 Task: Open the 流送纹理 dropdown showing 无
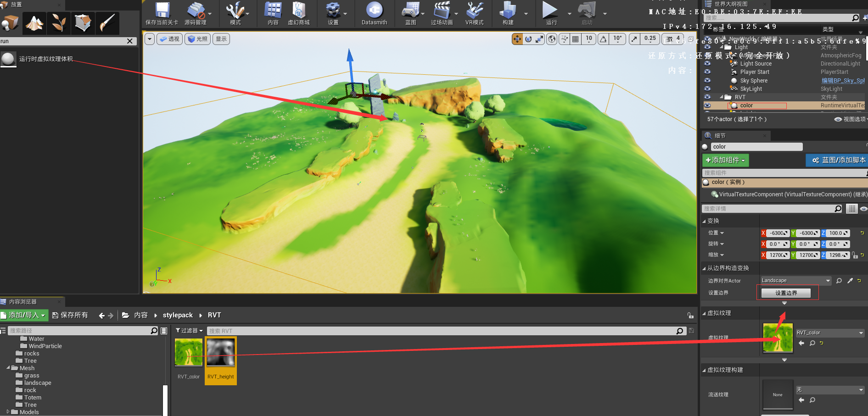tap(830, 390)
